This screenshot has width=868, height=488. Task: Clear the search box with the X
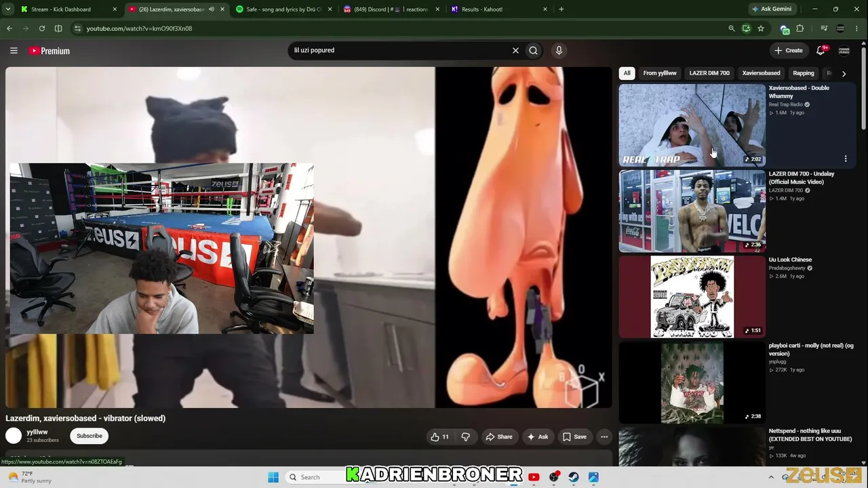[515, 50]
